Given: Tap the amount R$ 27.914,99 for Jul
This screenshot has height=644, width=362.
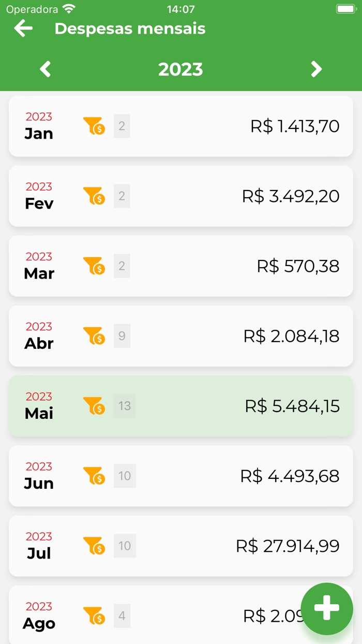Looking at the screenshot, I should (x=287, y=546).
